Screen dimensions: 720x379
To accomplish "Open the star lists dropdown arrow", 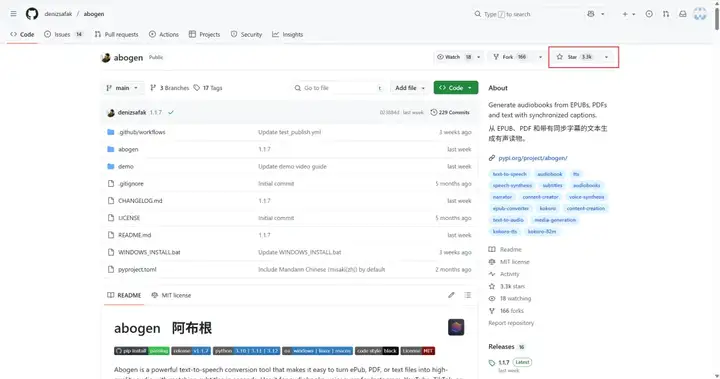I will 607,57.
